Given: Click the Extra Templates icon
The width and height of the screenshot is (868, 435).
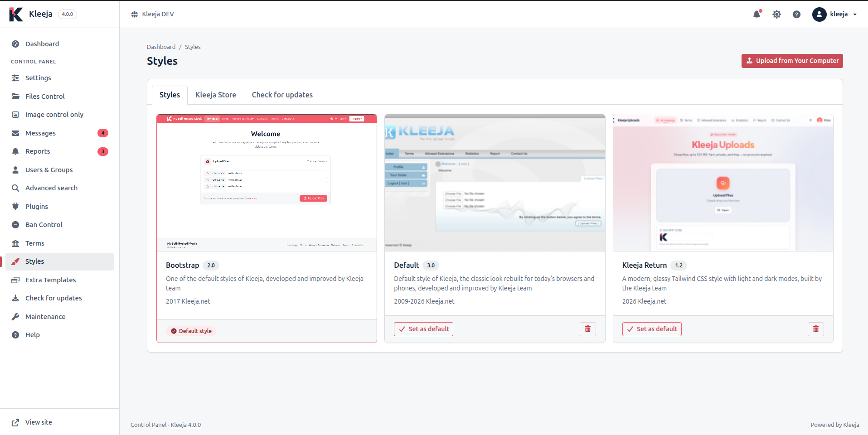Looking at the screenshot, I should [x=15, y=280].
